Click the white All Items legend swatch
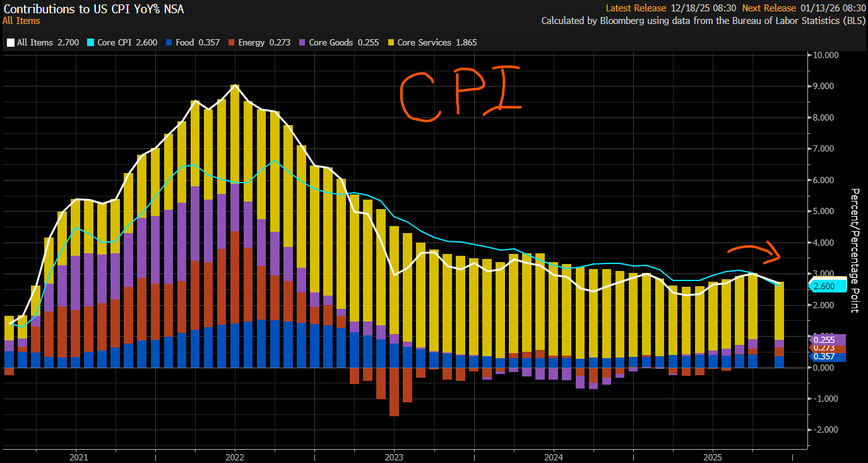The image size is (868, 463). [x=10, y=43]
